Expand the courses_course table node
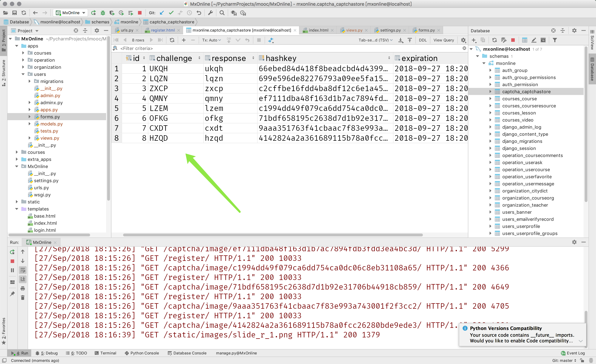The width and height of the screenshot is (596, 364). pyautogui.click(x=490, y=99)
